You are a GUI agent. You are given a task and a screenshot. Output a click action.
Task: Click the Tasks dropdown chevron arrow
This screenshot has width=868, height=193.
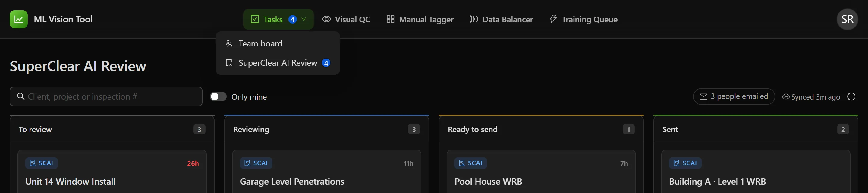click(x=303, y=19)
